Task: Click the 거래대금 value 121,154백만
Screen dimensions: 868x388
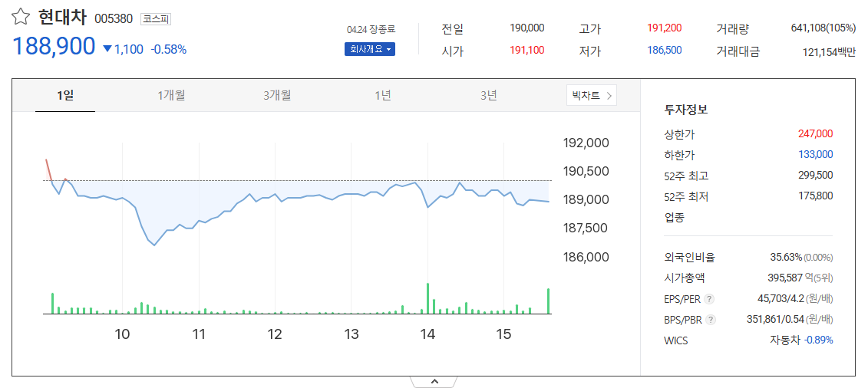Action: click(830, 52)
